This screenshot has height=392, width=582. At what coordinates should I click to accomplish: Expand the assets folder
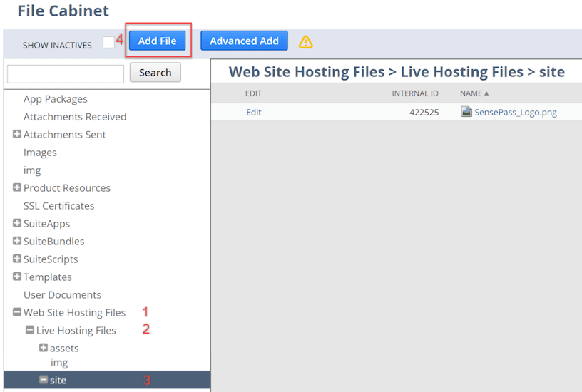[44, 348]
